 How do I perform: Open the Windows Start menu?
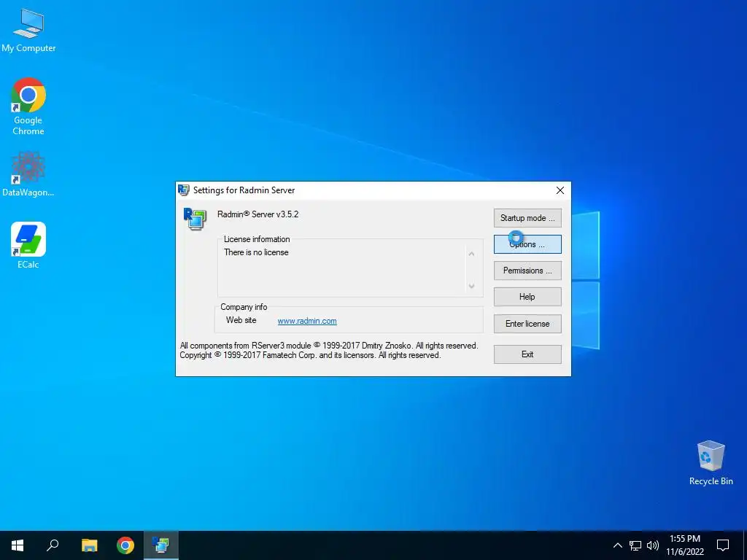(18, 545)
